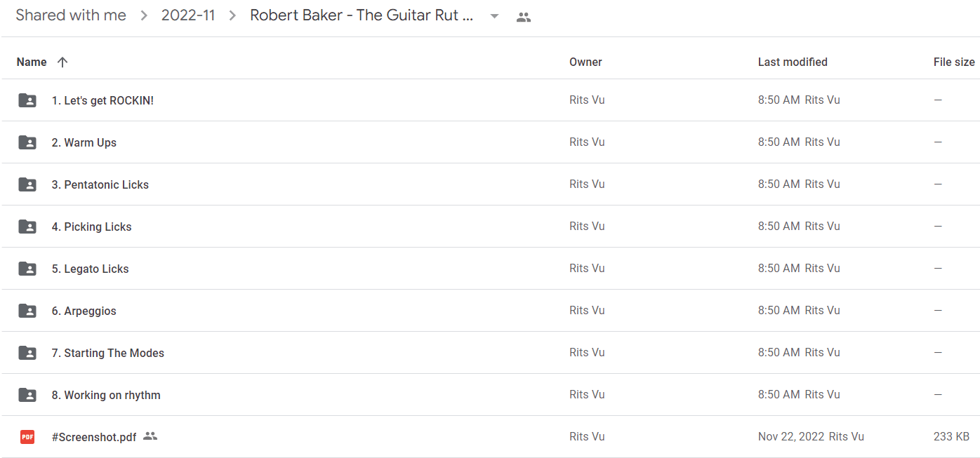The width and height of the screenshot is (980, 458).
Task: Navigate to the 2022-11 folder breadcrumb
Action: point(188,15)
